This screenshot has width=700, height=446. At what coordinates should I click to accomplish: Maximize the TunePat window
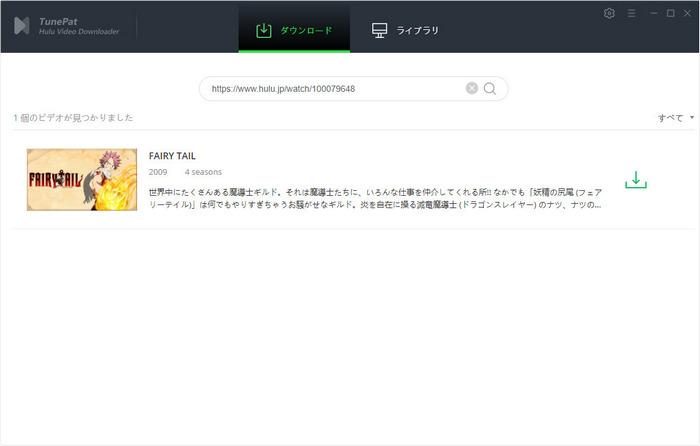click(x=671, y=13)
